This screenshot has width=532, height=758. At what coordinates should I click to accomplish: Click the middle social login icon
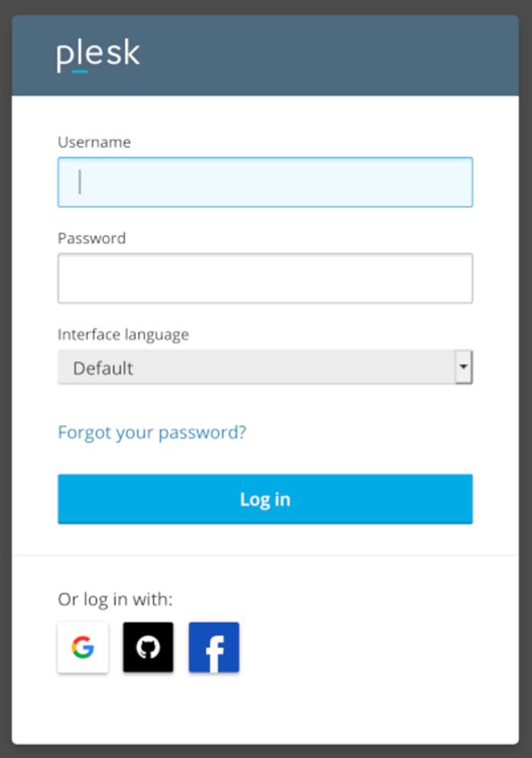coord(148,647)
